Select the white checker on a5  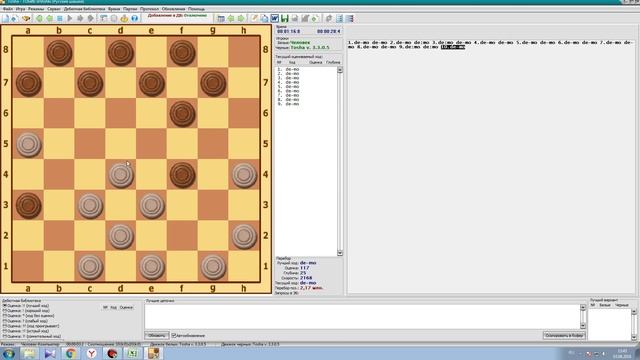coord(29,144)
